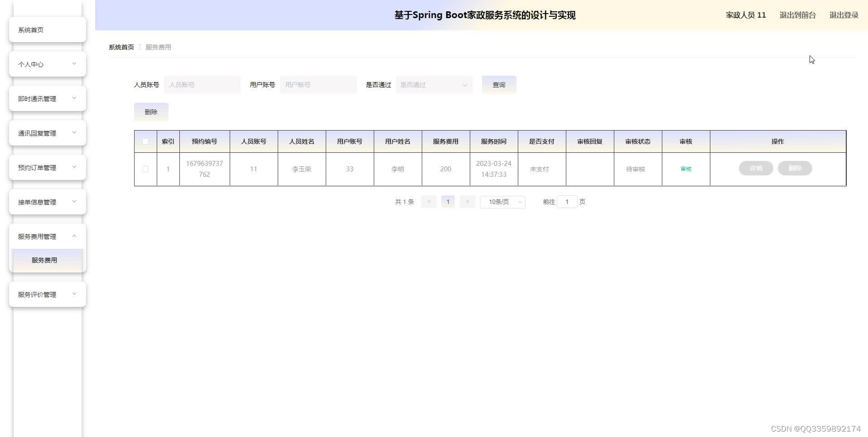Click the 200 service fee cell
Screen dimensions: 868x437
pos(446,169)
